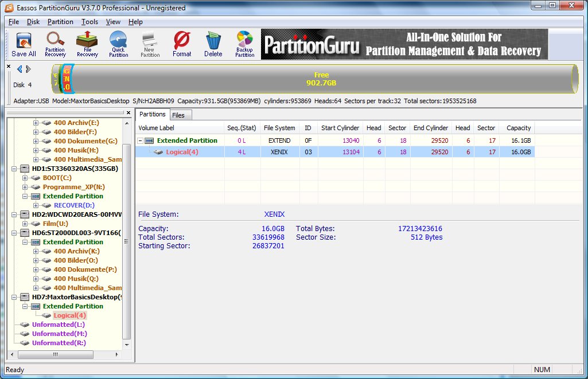Expand the 400 Archiv(K:) tree node

(x=36, y=251)
